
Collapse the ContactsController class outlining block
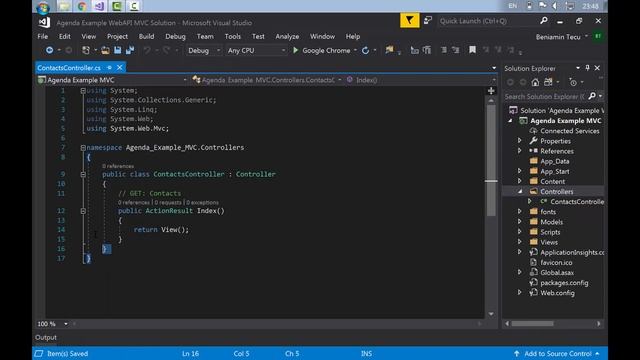83,174
